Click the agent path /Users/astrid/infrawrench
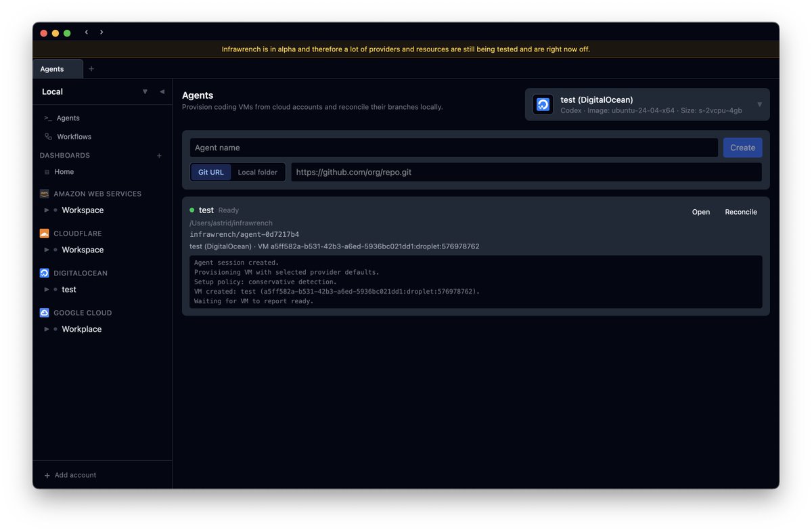 [231, 223]
